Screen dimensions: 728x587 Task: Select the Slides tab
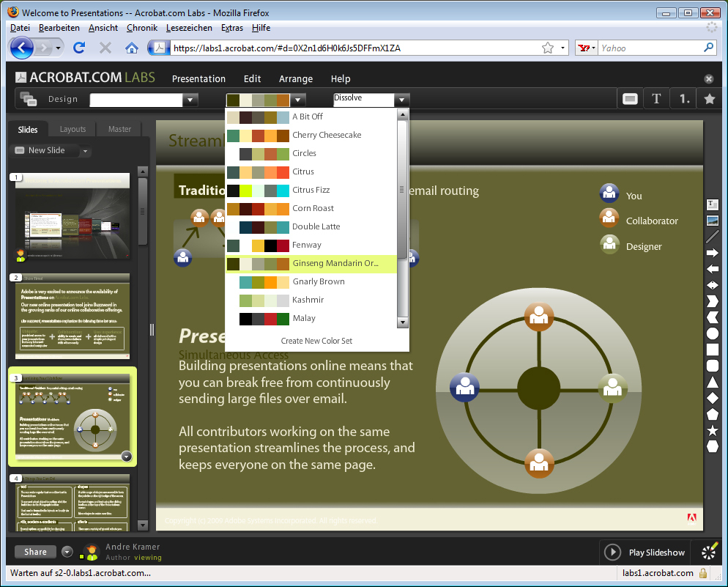(x=28, y=130)
